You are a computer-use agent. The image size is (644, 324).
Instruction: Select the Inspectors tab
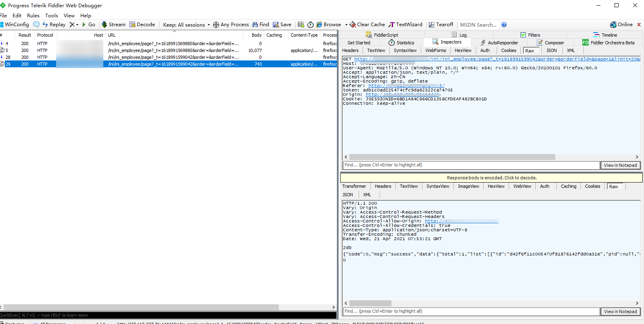click(x=447, y=42)
